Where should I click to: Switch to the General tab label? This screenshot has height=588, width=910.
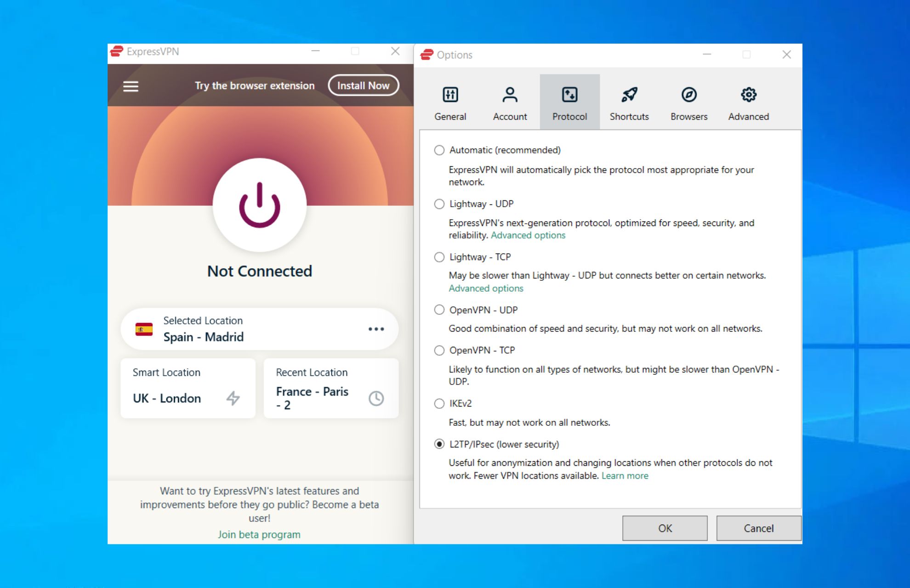coord(450,117)
